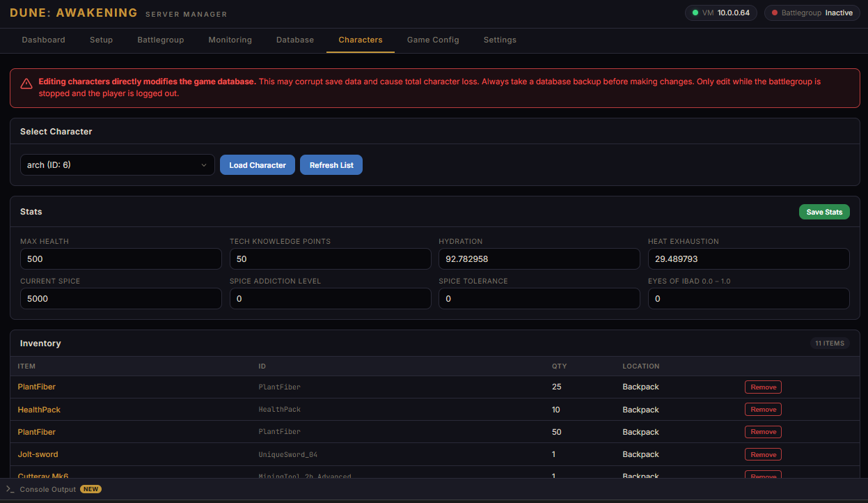Viewport: 868px width, 503px height.
Task: Click the Battlegroup Inactive status pill
Action: click(x=812, y=13)
